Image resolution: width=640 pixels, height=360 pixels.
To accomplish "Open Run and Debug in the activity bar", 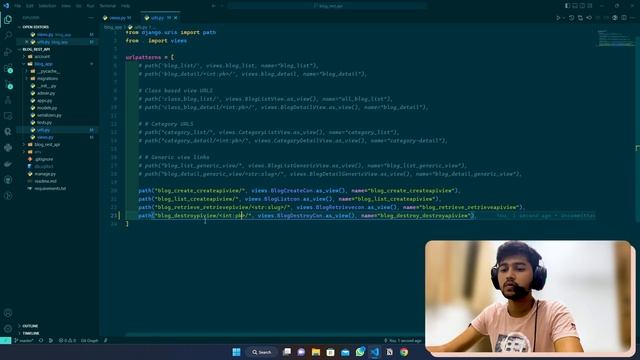I will click(x=8, y=52).
